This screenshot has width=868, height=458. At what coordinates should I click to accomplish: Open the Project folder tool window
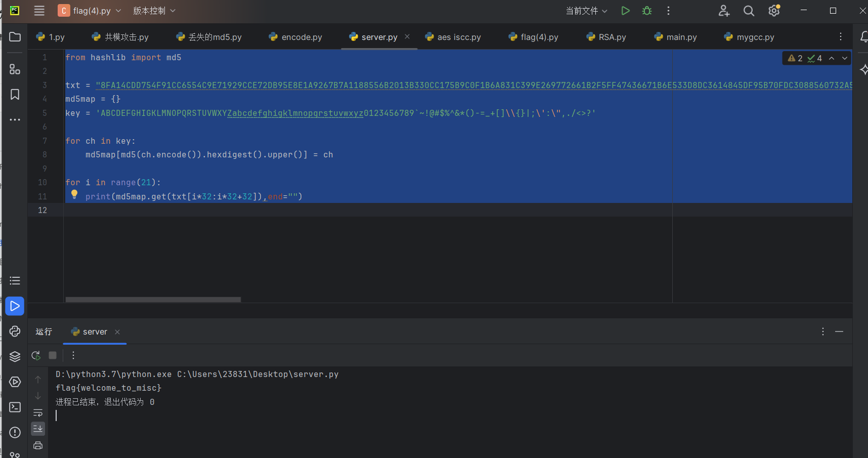(15, 37)
